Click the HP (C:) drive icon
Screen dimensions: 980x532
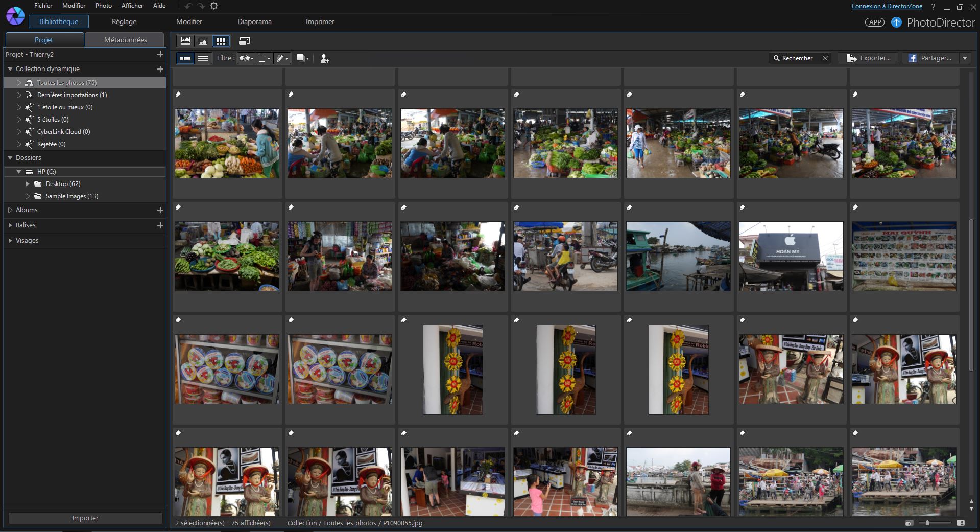tap(29, 172)
